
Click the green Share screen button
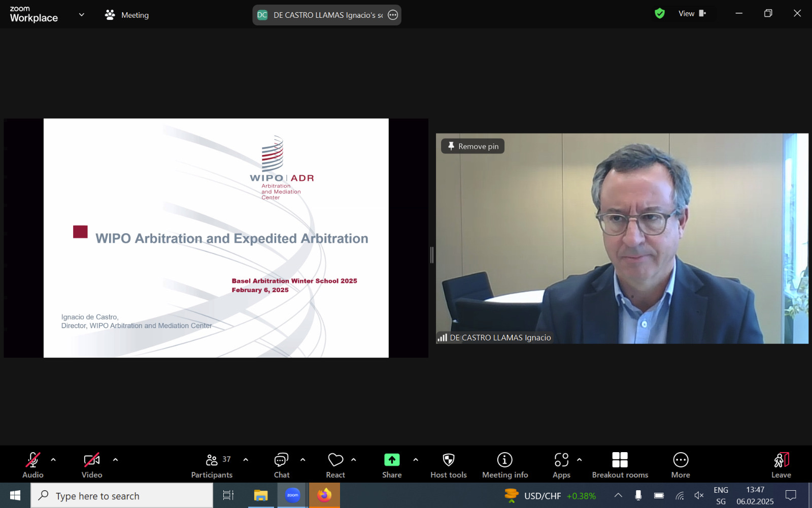click(x=392, y=465)
